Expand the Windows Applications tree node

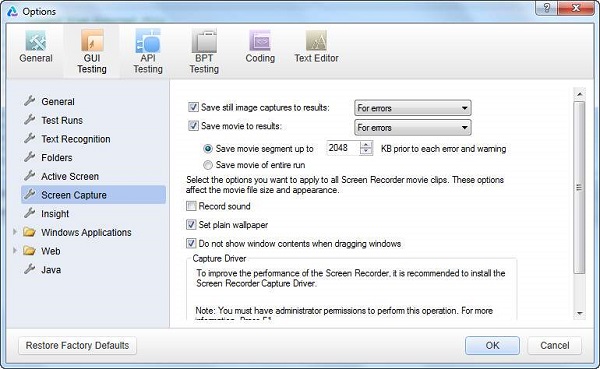pyautogui.click(x=15, y=232)
